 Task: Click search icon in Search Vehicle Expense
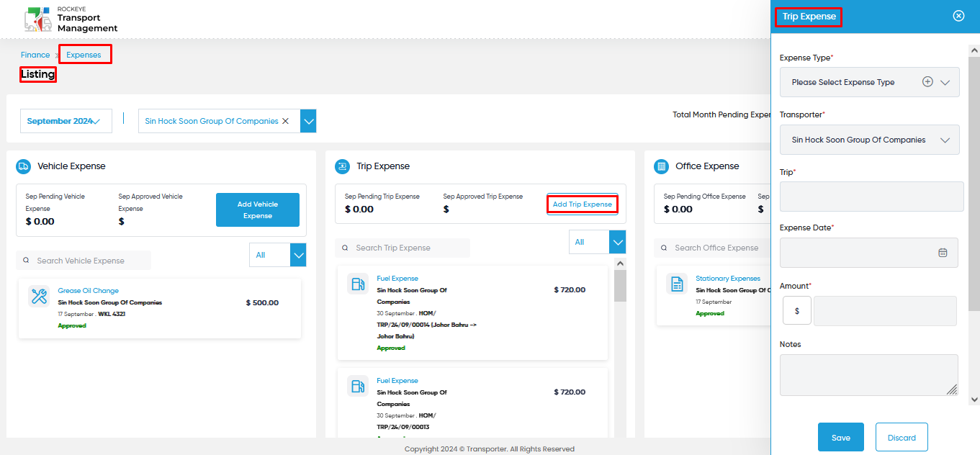click(27, 261)
